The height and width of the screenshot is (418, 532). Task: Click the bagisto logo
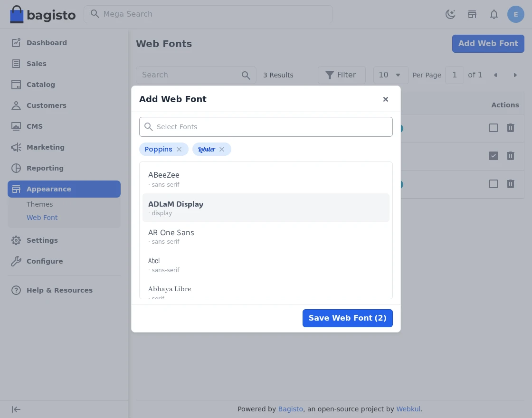click(43, 14)
